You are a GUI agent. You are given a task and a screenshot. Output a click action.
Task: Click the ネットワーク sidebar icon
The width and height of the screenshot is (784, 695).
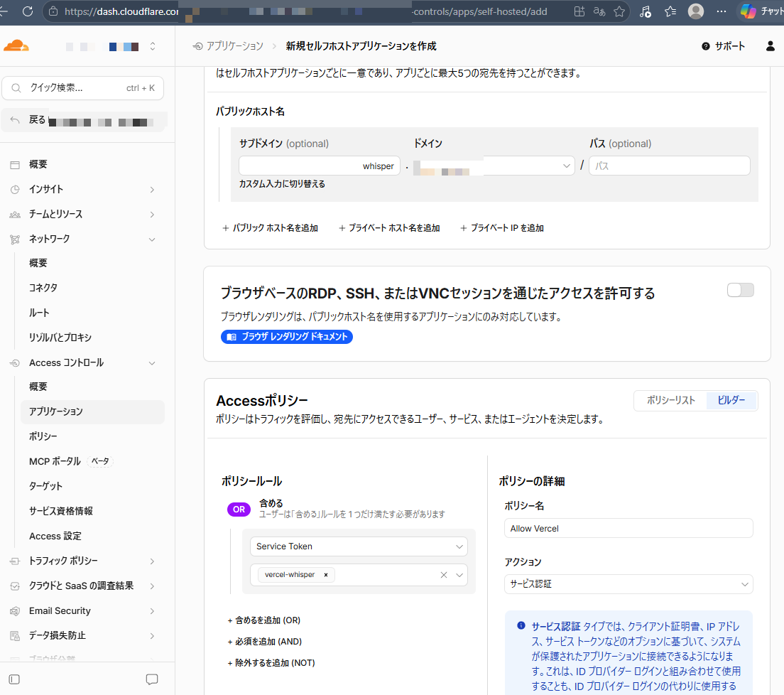coord(15,239)
